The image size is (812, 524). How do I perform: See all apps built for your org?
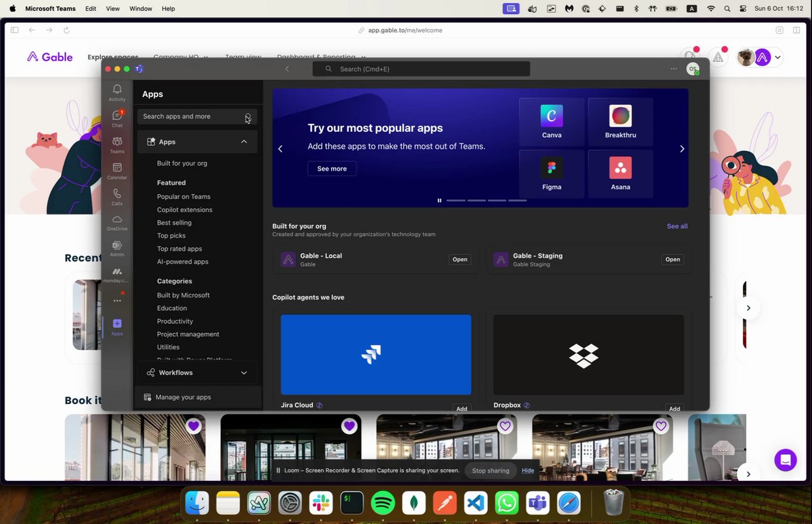677,226
